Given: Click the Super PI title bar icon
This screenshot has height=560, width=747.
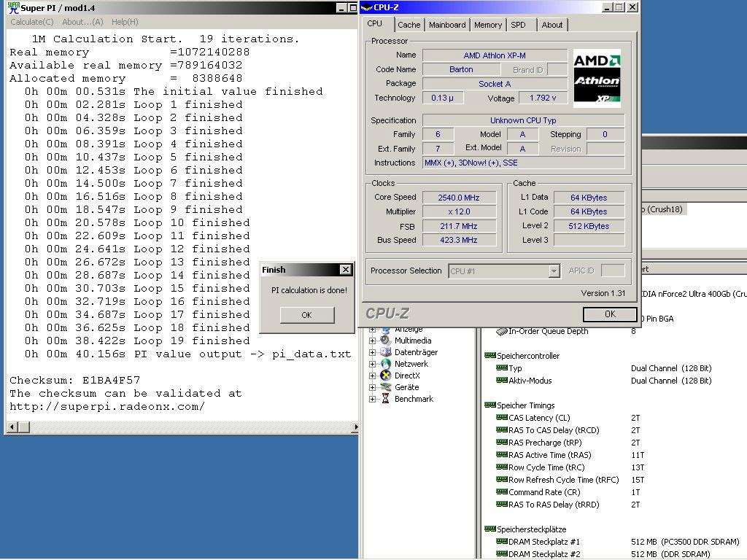Looking at the screenshot, I should pos(14,7).
